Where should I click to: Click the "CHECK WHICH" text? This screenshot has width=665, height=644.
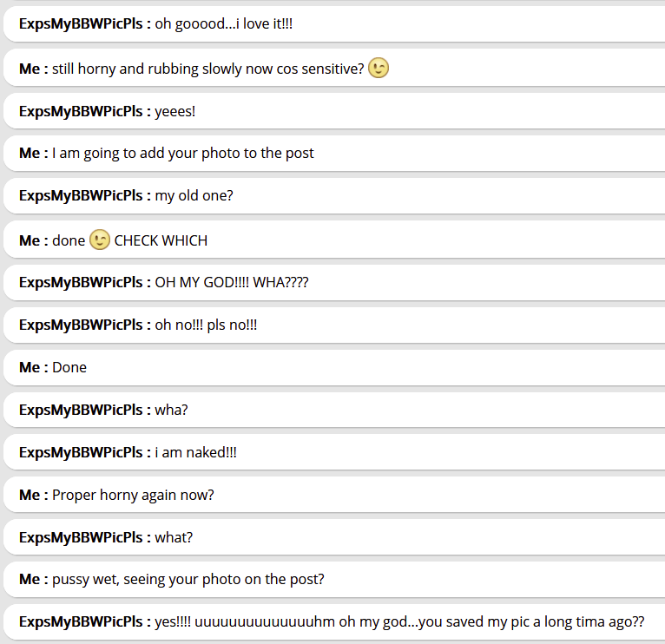point(161,240)
